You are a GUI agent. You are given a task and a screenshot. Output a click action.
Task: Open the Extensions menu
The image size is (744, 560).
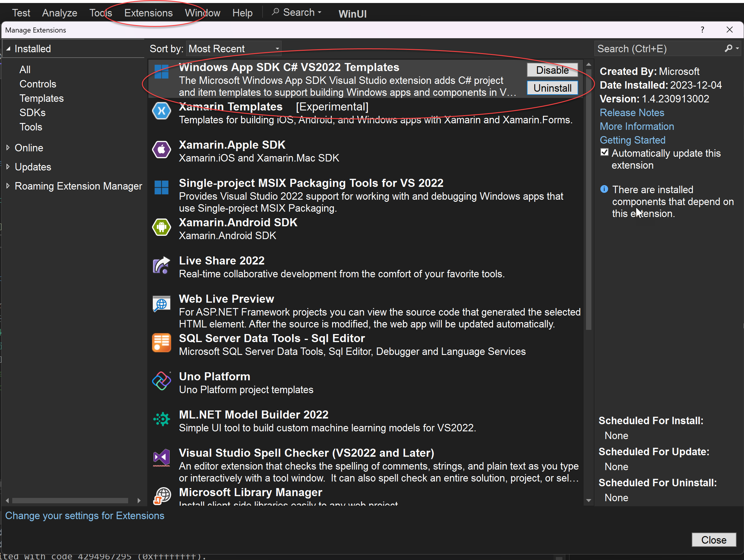[148, 13]
